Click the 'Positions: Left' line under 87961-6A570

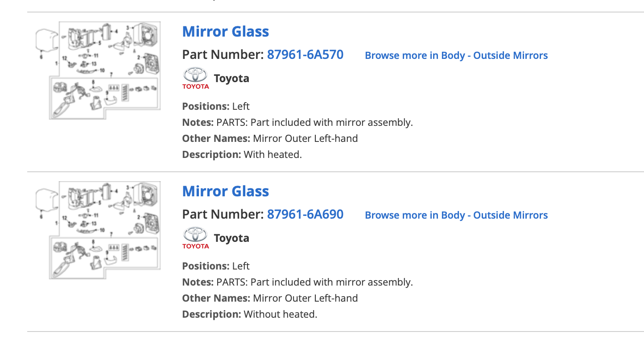[216, 106]
